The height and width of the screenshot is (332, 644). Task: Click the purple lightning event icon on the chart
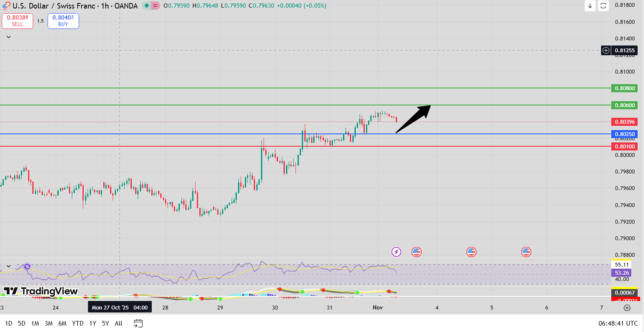pos(396,252)
